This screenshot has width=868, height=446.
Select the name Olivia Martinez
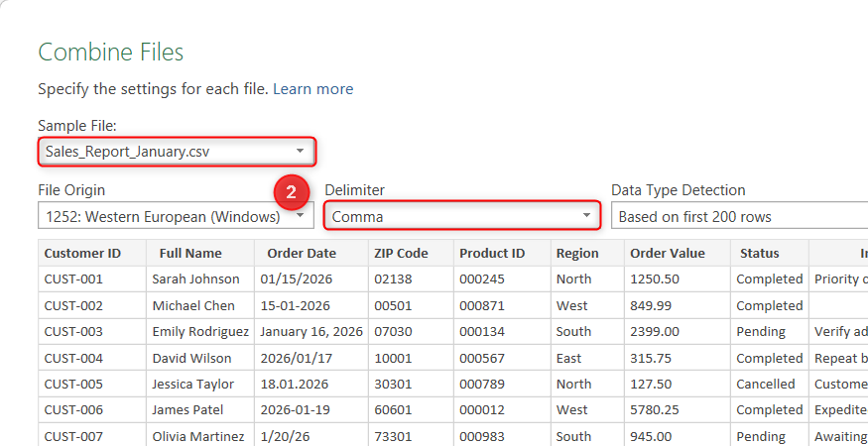[x=200, y=436]
